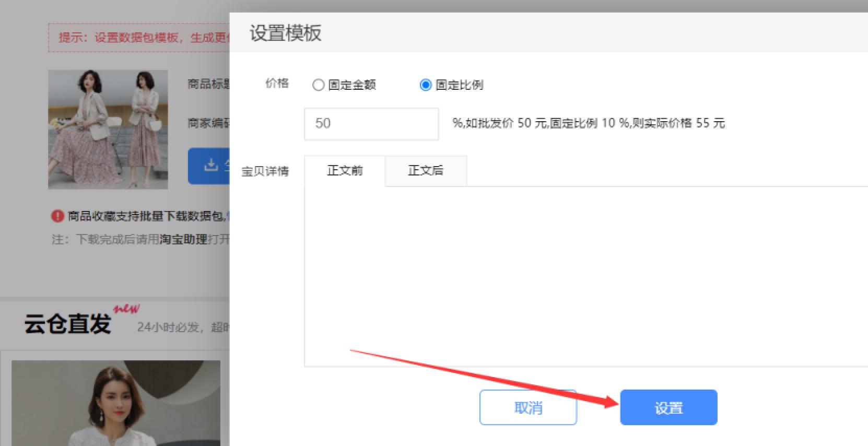Switch to the 正文后 tab
Viewport: 868px width, 446px height.
pos(426,171)
